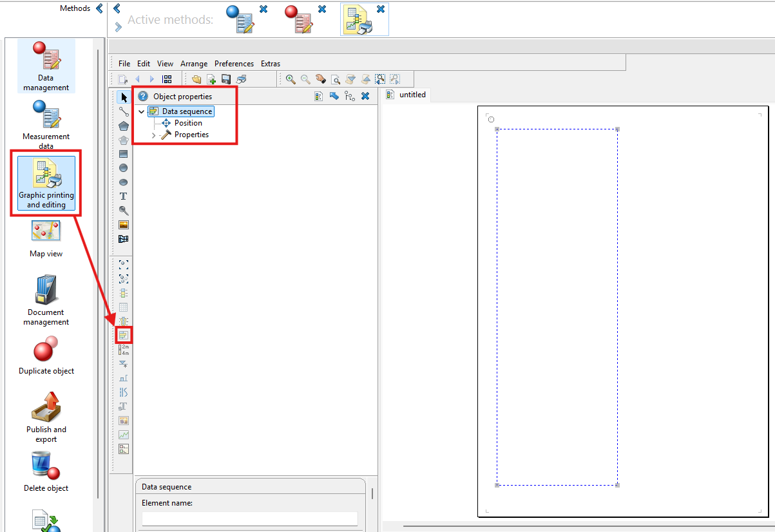The height and width of the screenshot is (532, 775).
Task: Select the arrow pointer tool
Action: pyautogui.click(x=124, y=97)
